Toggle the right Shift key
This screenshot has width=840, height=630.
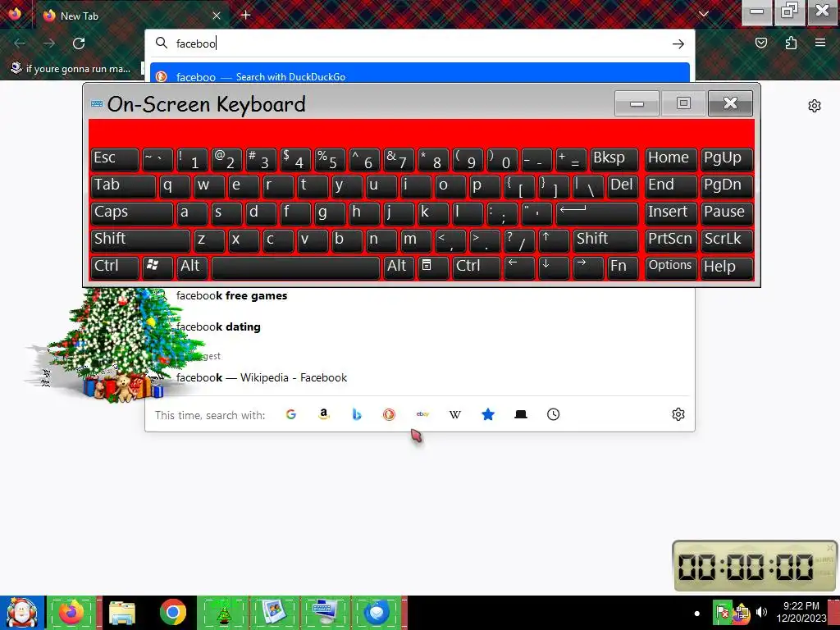[x=605, y=240]
